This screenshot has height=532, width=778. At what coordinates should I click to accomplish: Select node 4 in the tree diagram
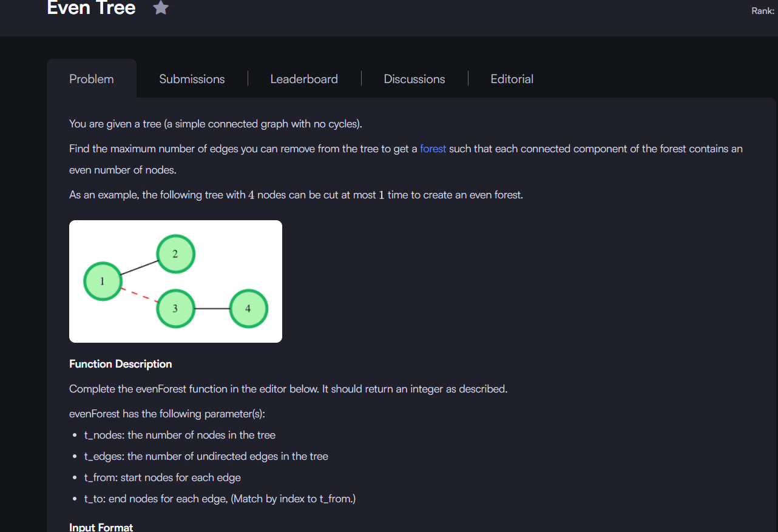(x=248, y=308)
